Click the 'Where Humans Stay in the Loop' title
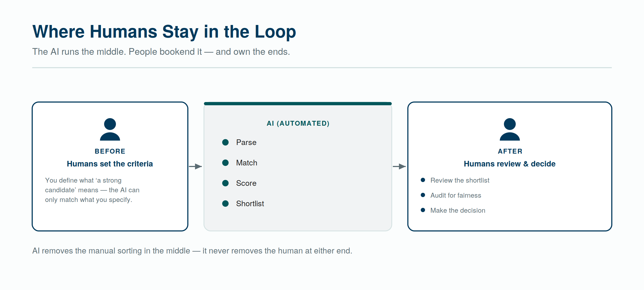Viewport: 644px width, 290px height. pyautogui.click(x=164, y=32)
